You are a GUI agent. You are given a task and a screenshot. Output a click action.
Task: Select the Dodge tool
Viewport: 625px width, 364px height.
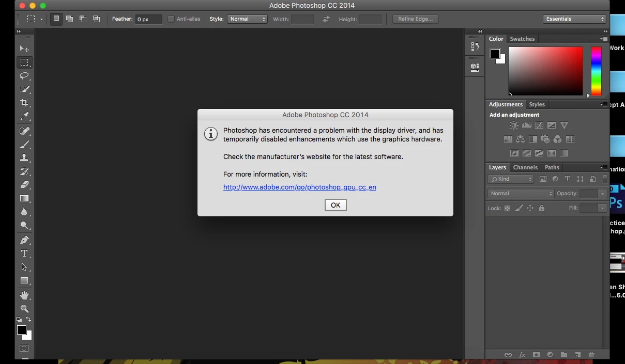click(x=24, y=226)
